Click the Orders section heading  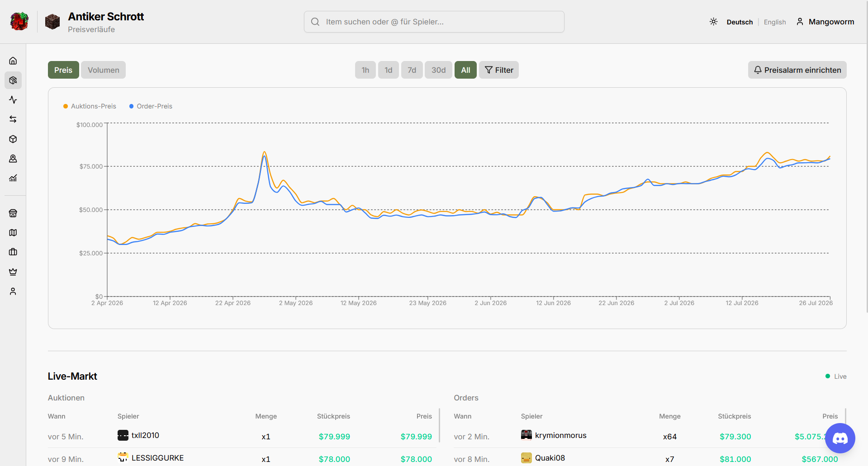[466, 398]
